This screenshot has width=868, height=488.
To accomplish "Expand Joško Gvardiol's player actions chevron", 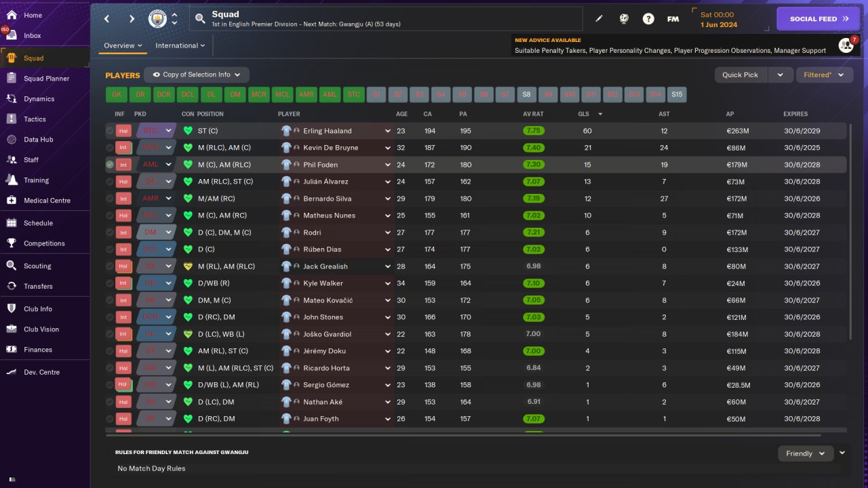I will click(x=388, y=334).
